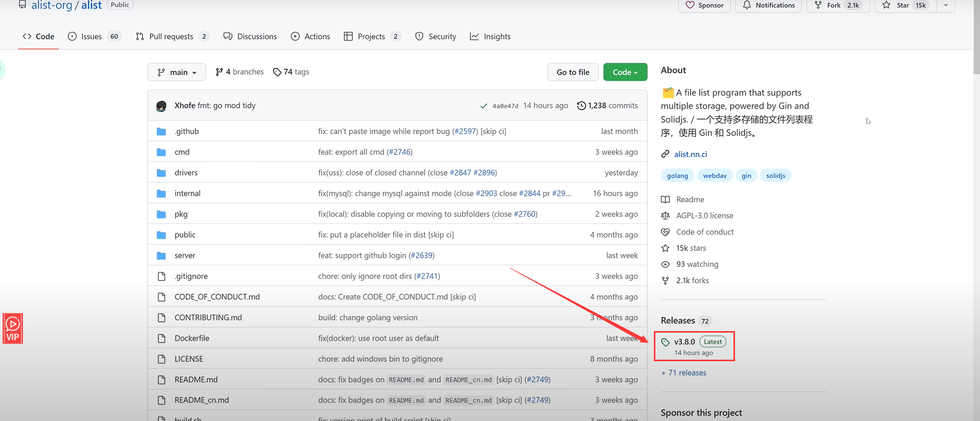The height and width of the screenshot is (421, 980).
Task: Fork the alist repository
Action: pyautogui.click(x=838, y=5)
